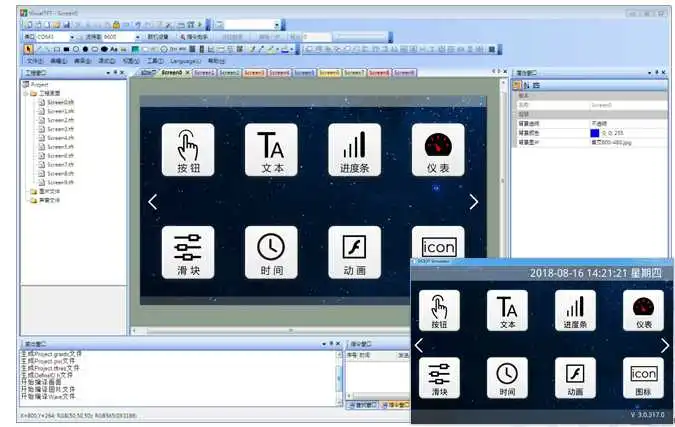The image size is (675, 427).
Task: Open the Language menu
Action: pyautogui.click(x=183, y=60)
